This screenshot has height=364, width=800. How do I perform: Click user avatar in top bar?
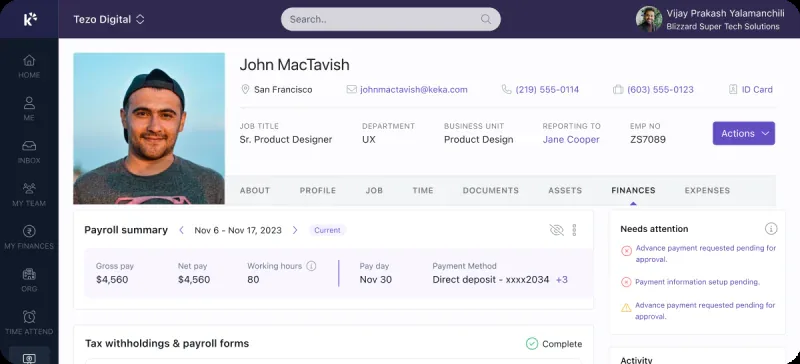coord(648,19)
